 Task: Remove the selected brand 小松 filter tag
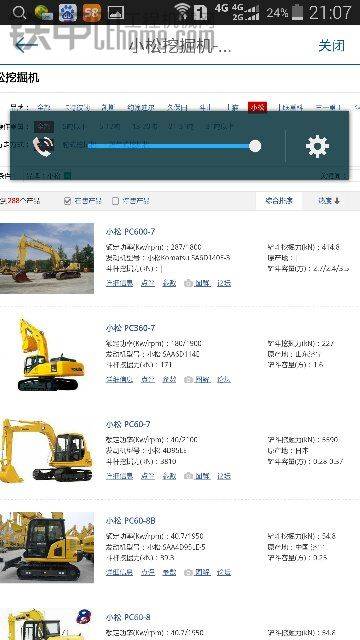point(68,176)
